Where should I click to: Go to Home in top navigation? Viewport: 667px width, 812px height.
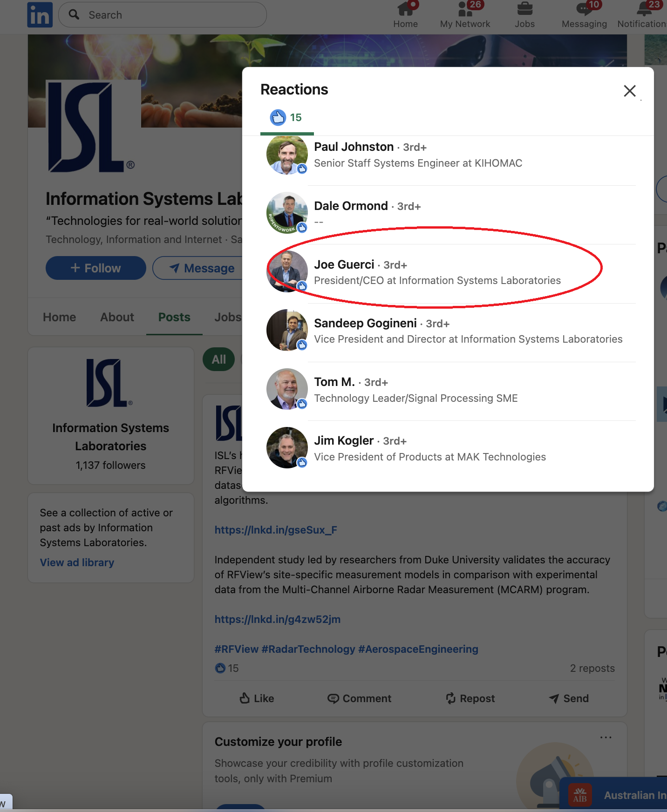click(405, 15)
